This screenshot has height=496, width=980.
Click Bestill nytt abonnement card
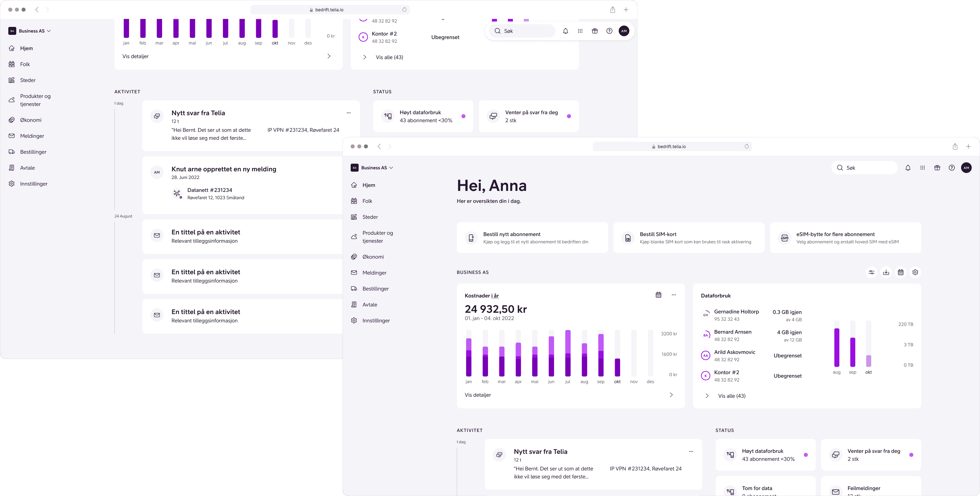pyautogui.click(x=532, y=237)
